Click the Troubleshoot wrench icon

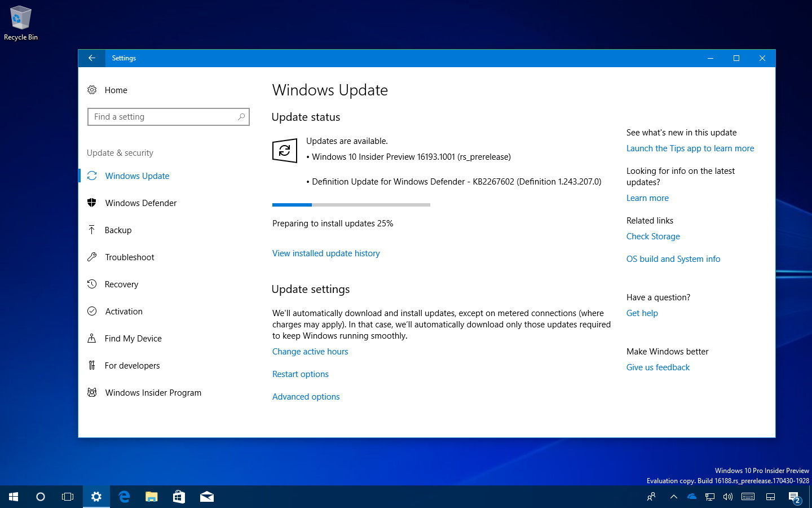click(x=92, y=257)
